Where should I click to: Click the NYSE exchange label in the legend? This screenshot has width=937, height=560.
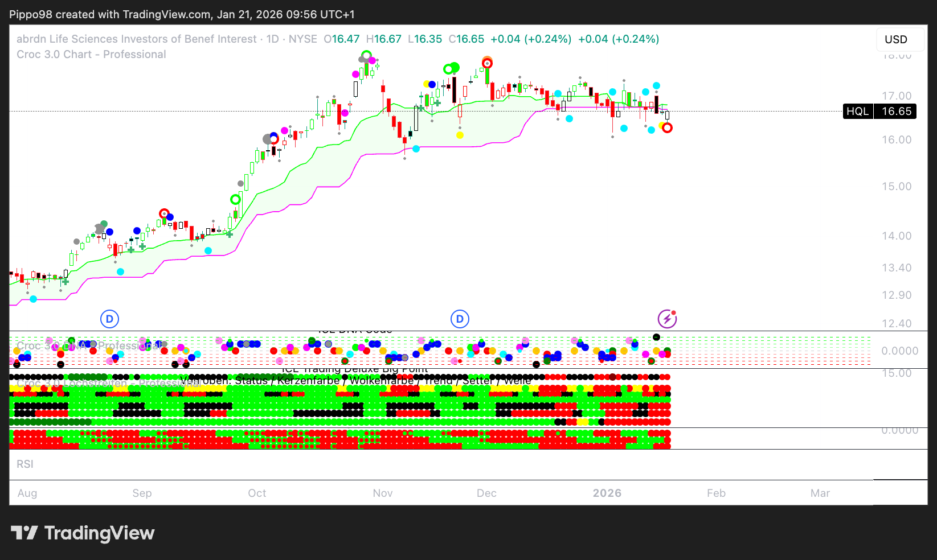click(x=303, y=39)
